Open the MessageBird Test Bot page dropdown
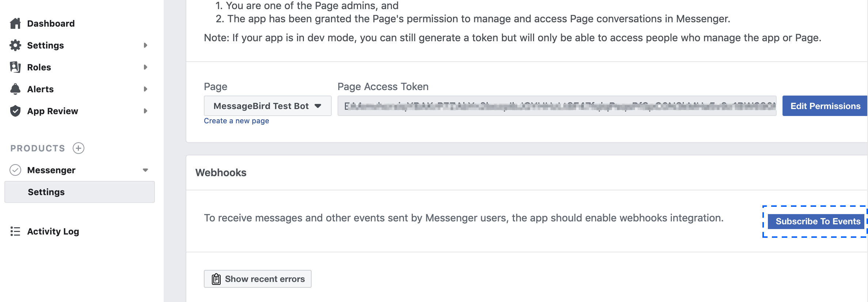Screen dimensions: 868x302 point(267,106)
